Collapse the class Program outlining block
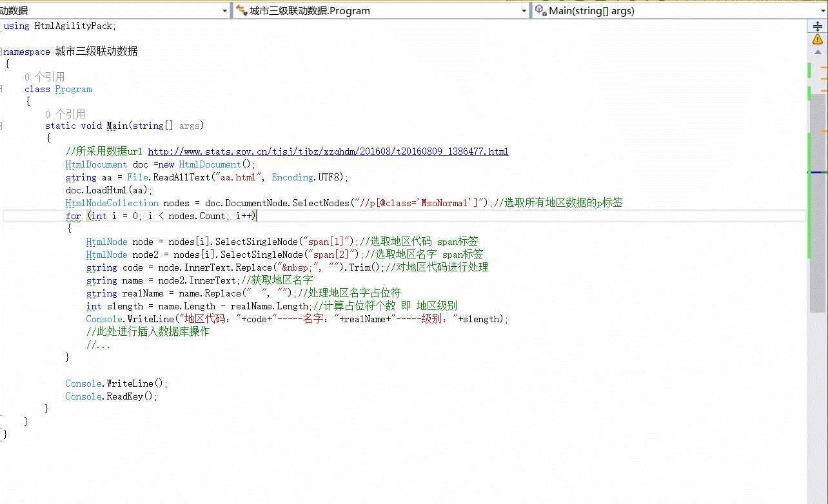828x504 pixels. point(1,89)
